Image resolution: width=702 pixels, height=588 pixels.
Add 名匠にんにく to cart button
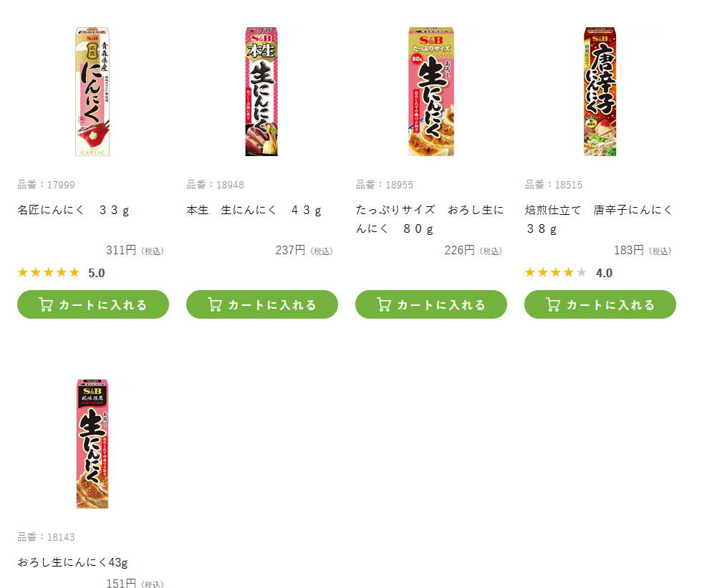(x=93, y=304)
